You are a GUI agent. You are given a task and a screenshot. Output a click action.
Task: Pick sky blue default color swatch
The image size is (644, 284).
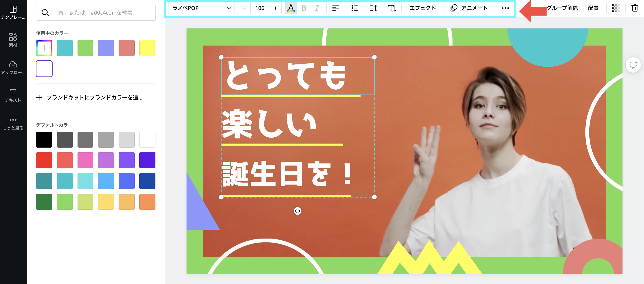106,181
